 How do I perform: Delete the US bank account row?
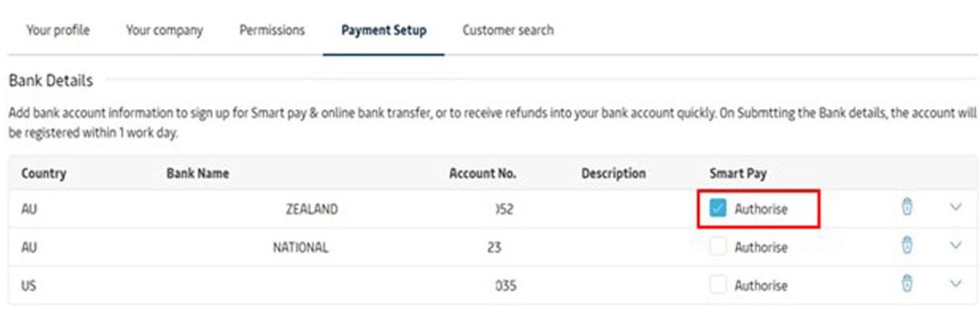tap(906, 283)
